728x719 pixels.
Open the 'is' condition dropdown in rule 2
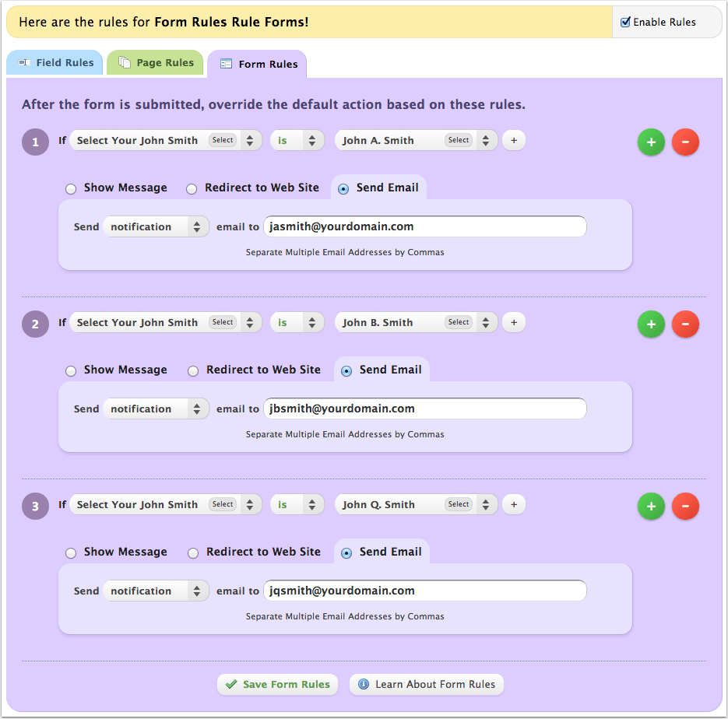point(297,322)
